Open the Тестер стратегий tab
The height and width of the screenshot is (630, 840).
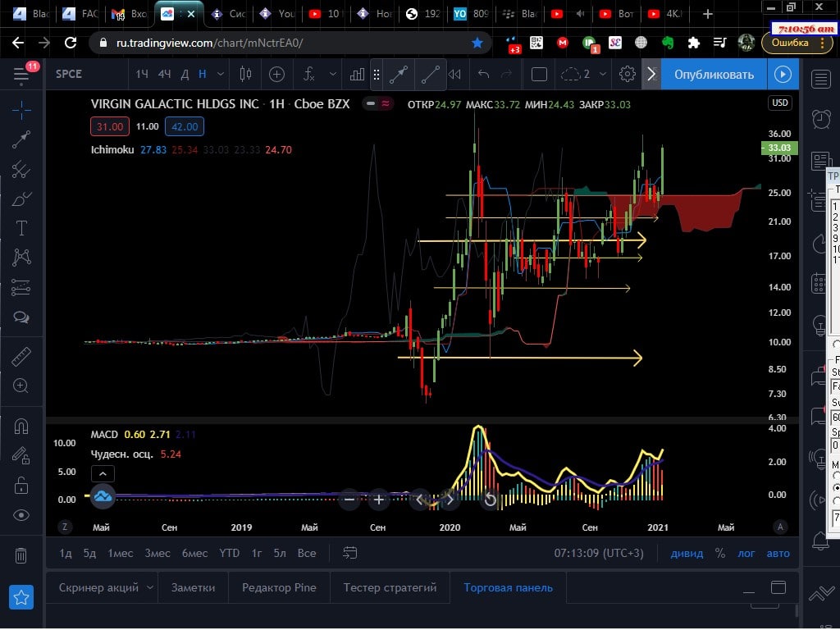[x=390, y=587]
